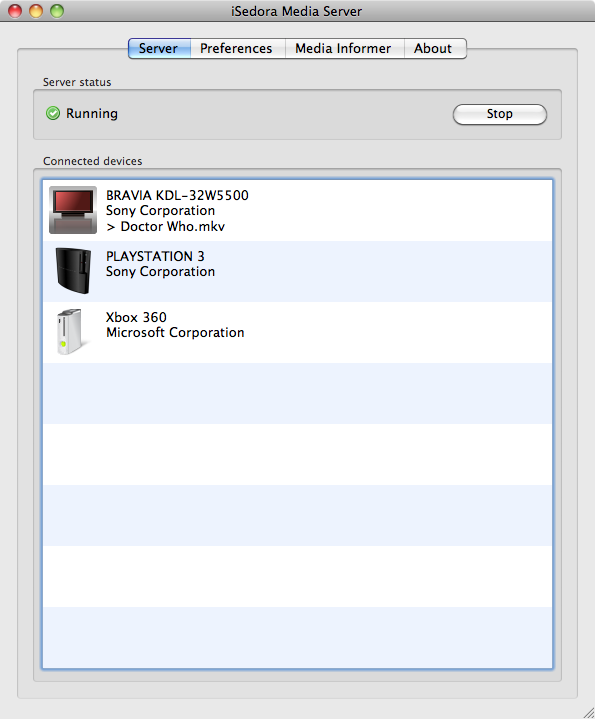Screen dimensions: 595x719
Task: Click the green zoom window button
Action: (57, 11)
